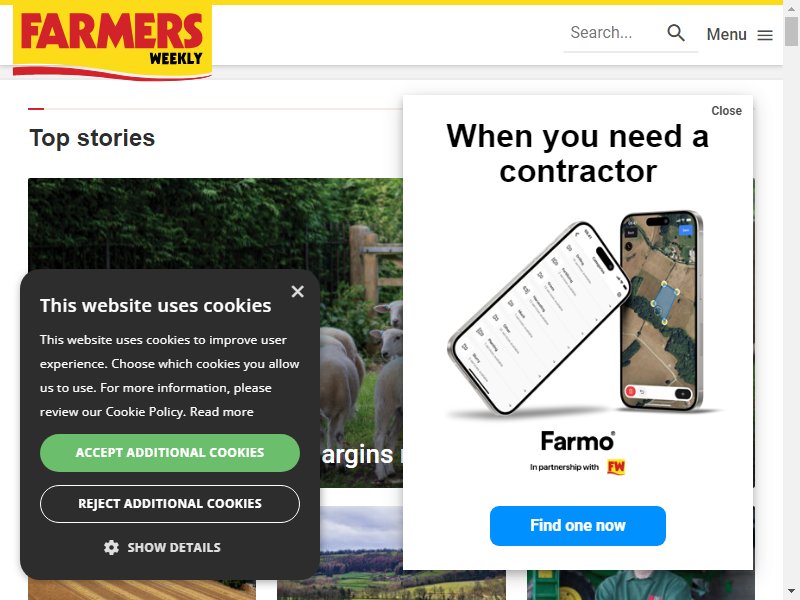Click the scrollbar down arrow
Viewport: 800px width, 600px height.
pos(791,592)
